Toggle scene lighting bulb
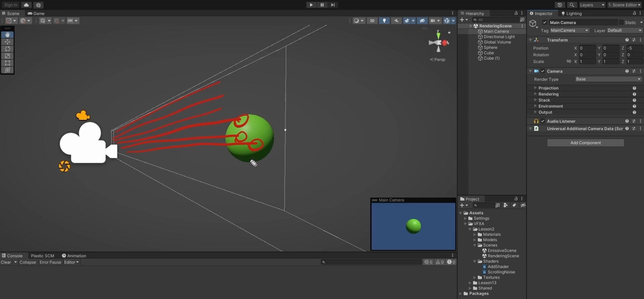 [384, 21]
